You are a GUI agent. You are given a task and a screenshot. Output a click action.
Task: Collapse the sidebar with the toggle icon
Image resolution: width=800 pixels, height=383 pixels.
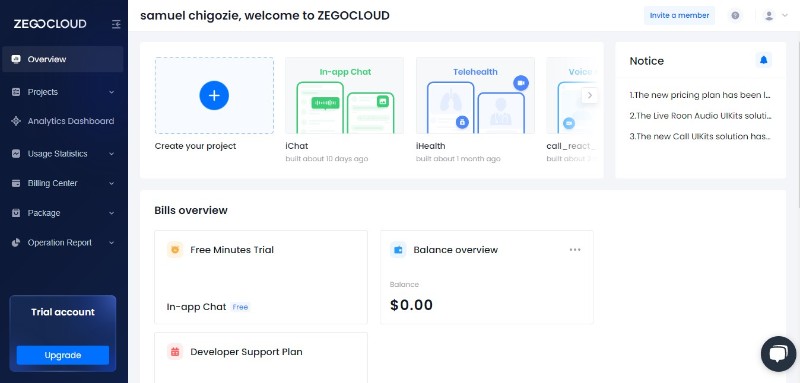[116, 24]
